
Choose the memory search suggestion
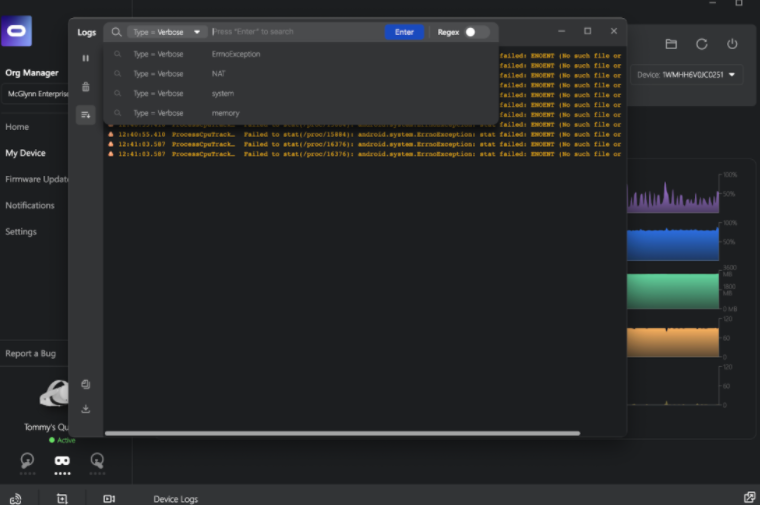point(225,113)
